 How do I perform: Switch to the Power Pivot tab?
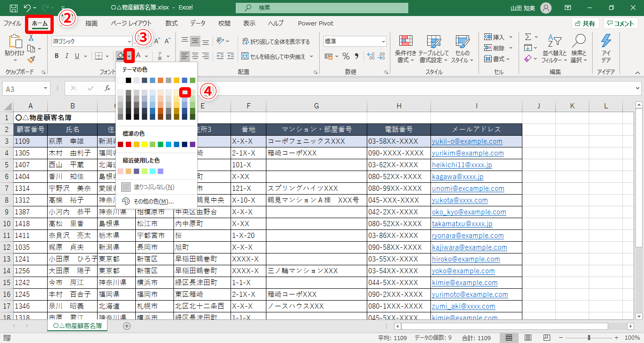click(x=316, y=23)
